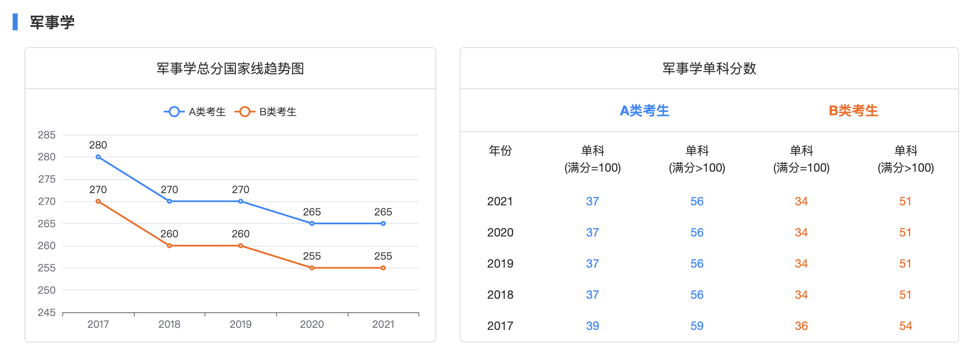
Task: Select the 2021 row year cell
Action: [x=500, y=202]
